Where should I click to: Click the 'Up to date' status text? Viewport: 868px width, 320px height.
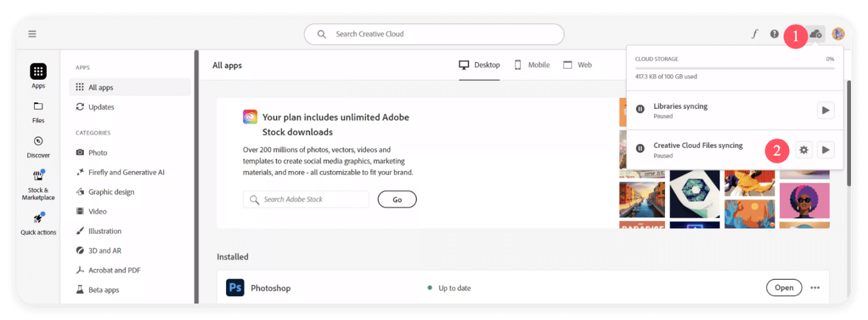(x=455, y=288)
